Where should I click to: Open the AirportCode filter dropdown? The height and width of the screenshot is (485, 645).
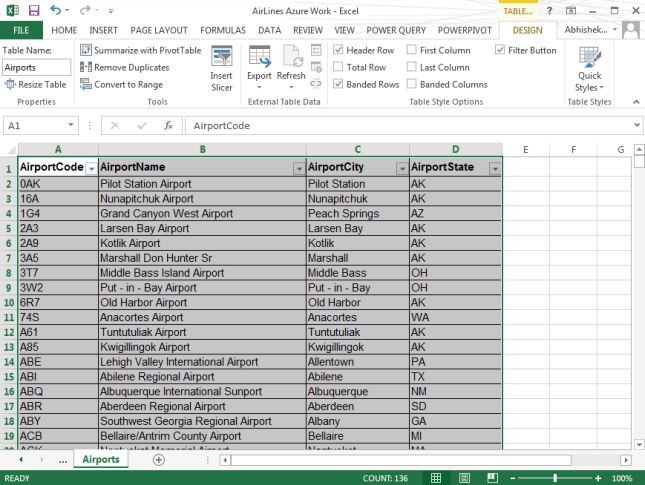coord(91,169)
